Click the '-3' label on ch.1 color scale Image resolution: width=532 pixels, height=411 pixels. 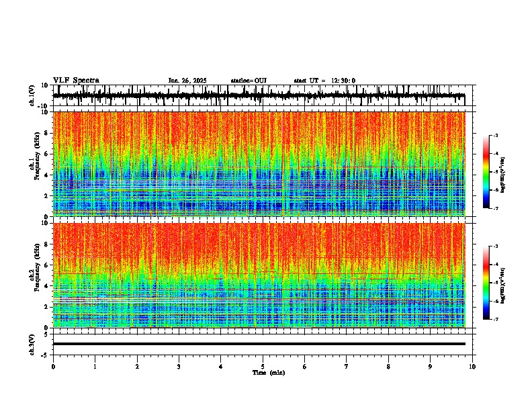click(495, 135)
